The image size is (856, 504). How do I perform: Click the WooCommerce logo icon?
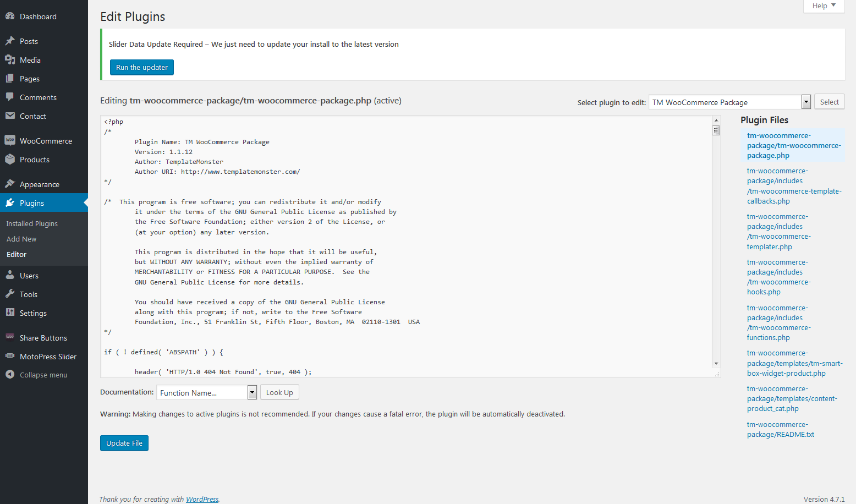point(10,141)
